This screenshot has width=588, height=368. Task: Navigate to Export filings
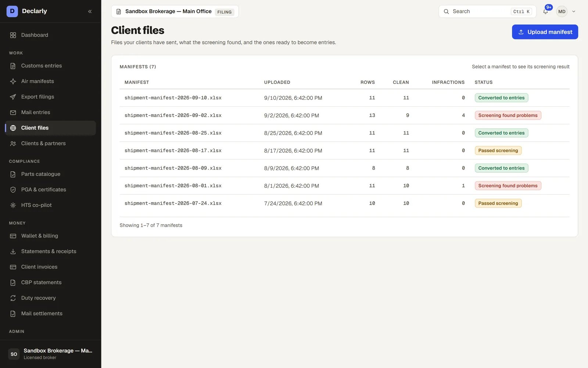(x=50, y=97)
